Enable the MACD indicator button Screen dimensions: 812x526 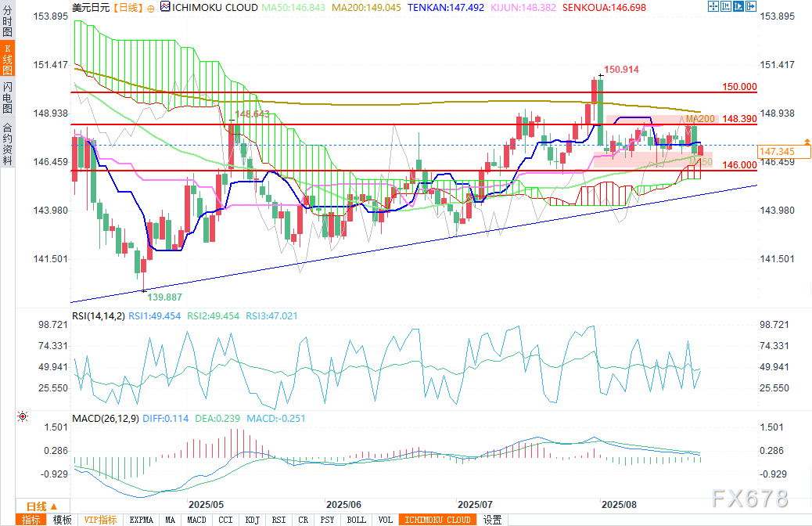tap(197, 520)
